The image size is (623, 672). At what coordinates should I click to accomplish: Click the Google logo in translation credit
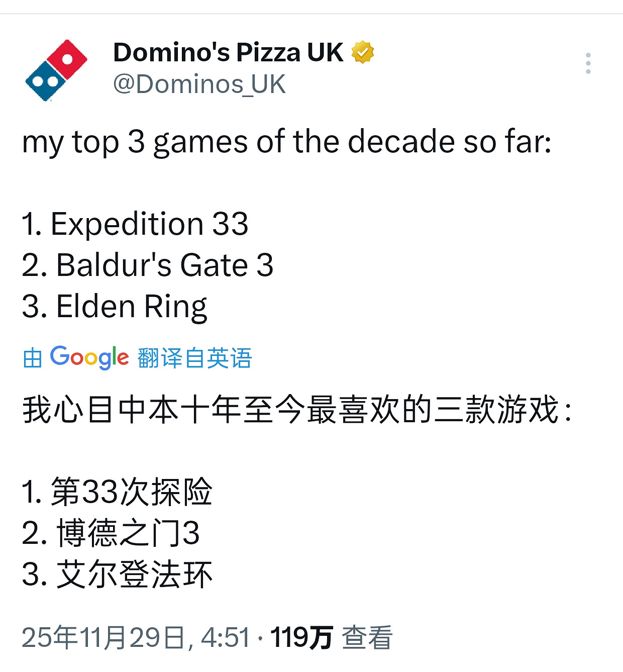tap(89, 357)
